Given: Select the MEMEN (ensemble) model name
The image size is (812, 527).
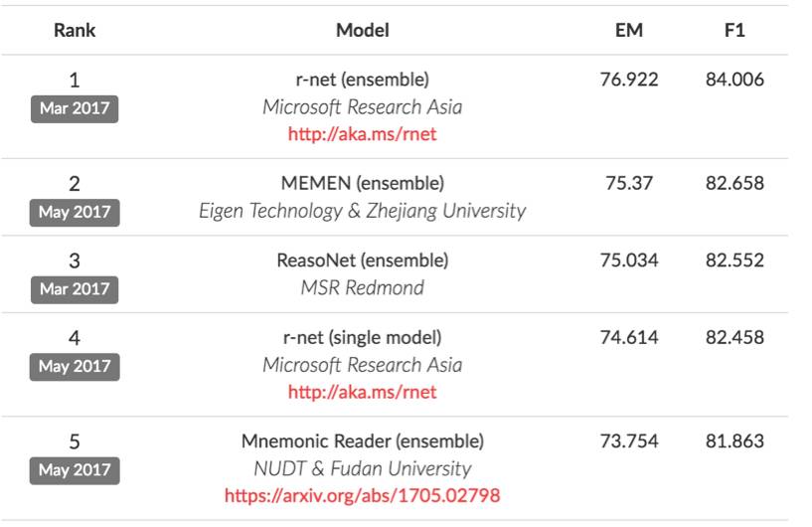Looking at the screenshot, I should (362, 183).
